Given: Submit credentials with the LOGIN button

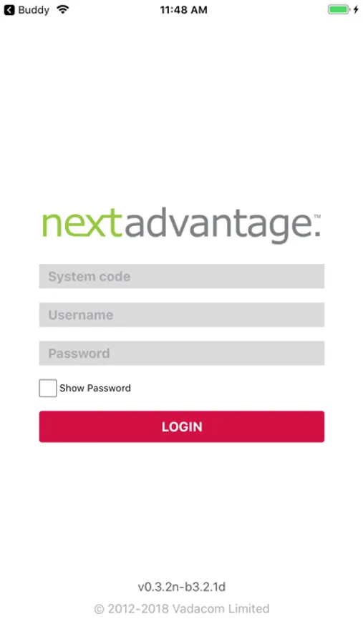Looking at the screenshot, I should 182,426.
